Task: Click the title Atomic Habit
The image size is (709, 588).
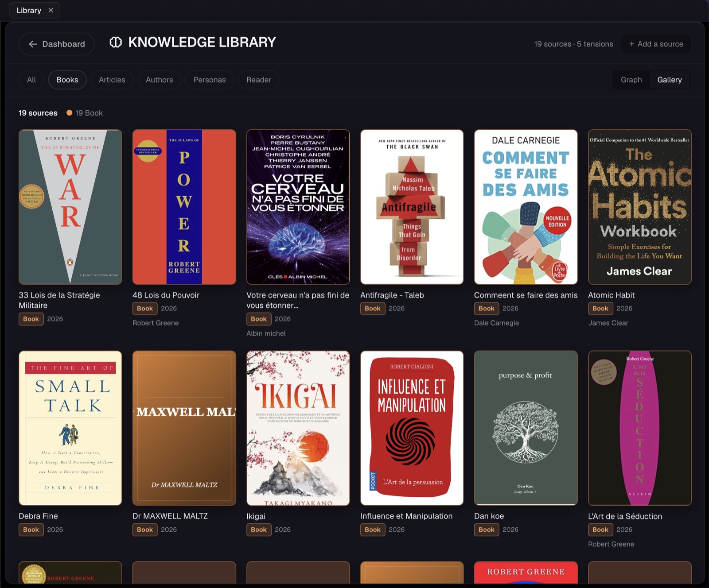Action: point(612,295)
